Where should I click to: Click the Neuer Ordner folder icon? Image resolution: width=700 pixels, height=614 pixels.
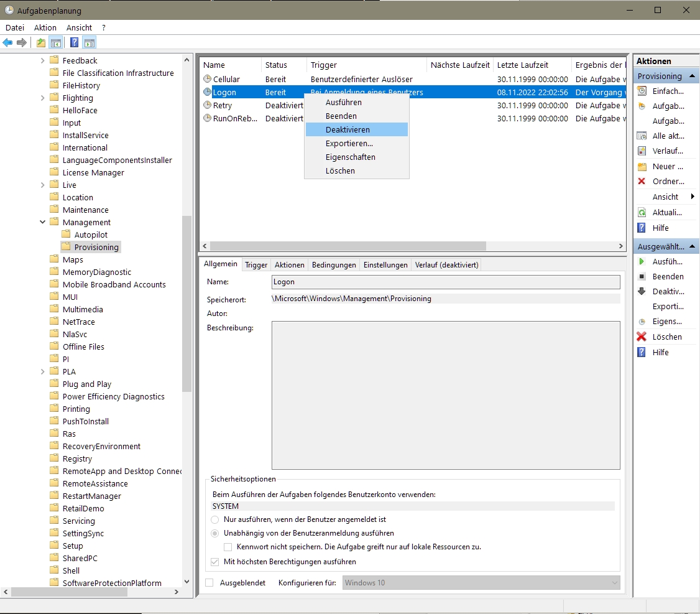(x=642, y=167)
